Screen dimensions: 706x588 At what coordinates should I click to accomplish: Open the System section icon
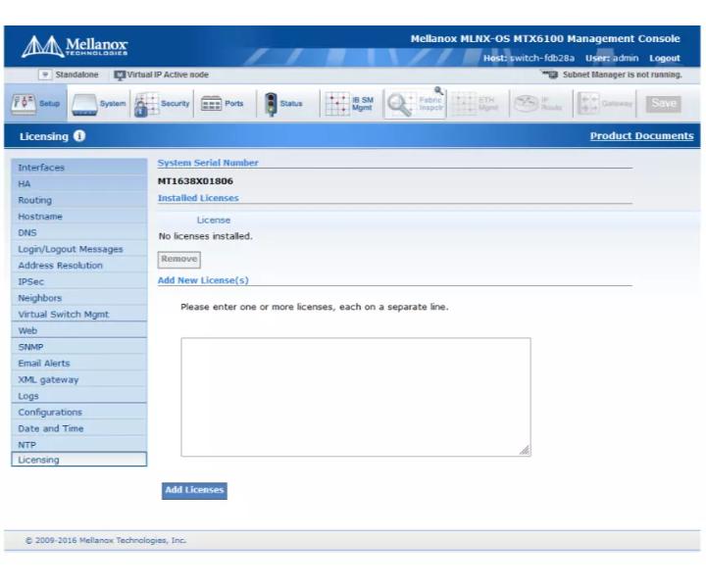(x=84, y=105)
